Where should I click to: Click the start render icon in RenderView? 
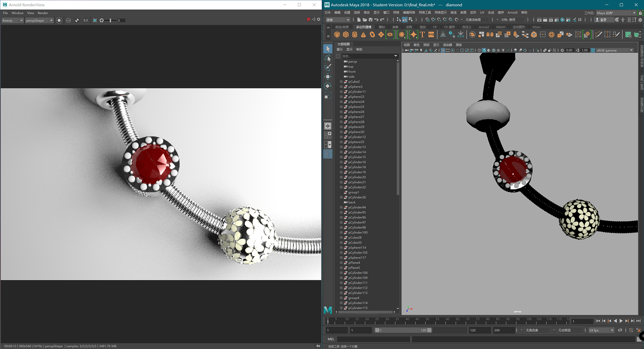click(x=59, y=20)
